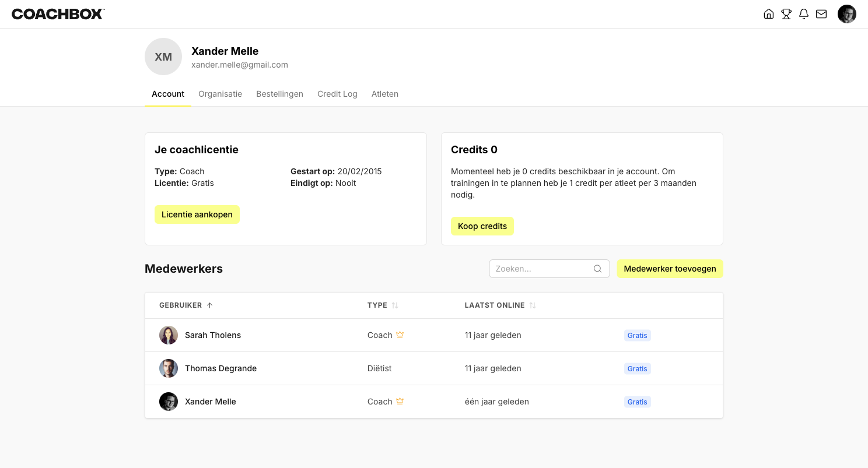Select the name Thomas Degrande
Screen dimensions: 868x468
coord(220,368)
